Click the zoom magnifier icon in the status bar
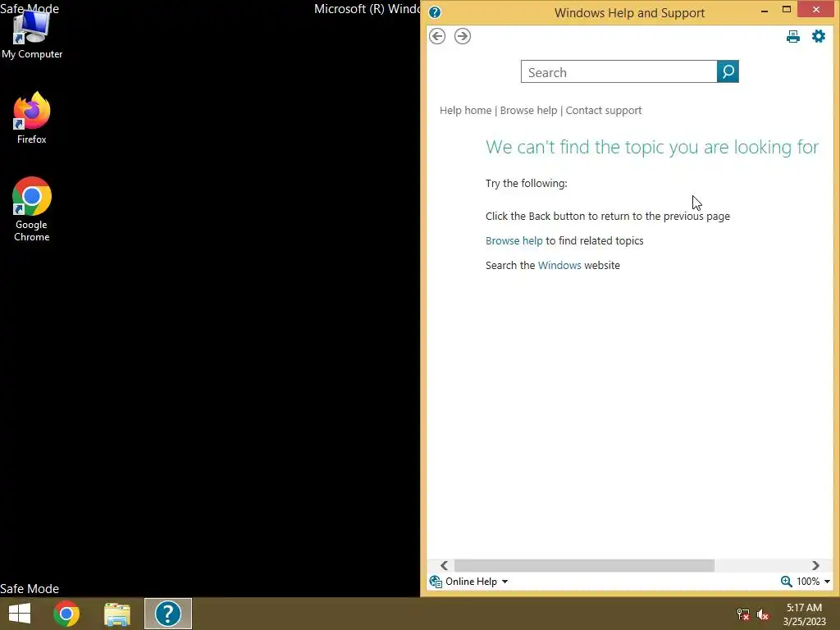Screen dimensions: 840x630 pyautogui.click(x=786, y=582)
